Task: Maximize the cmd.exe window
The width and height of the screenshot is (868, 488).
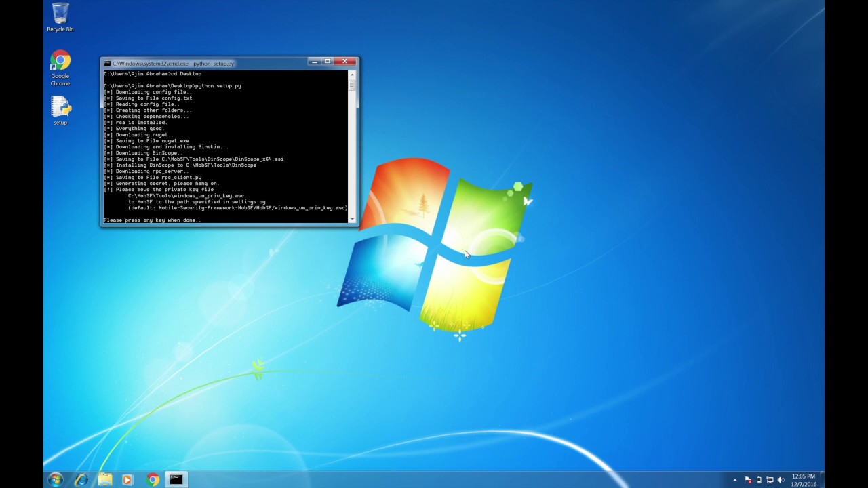Action: pyautogui.click(x=327, y=62)
